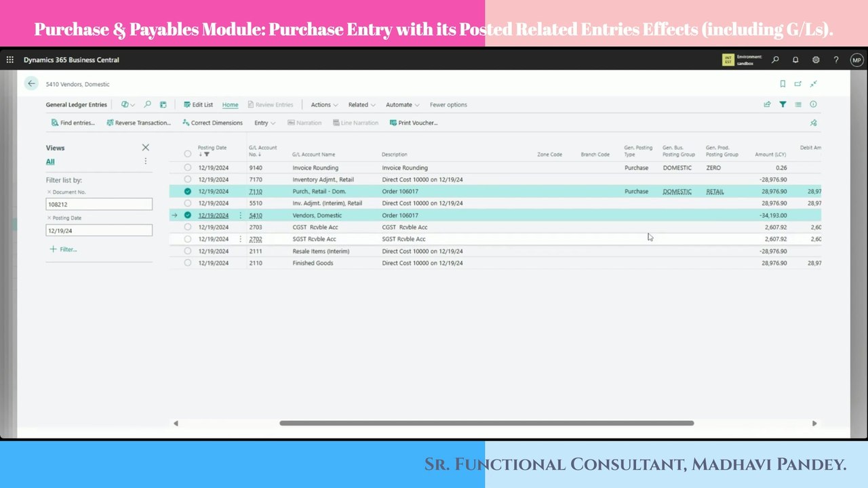Open All view options dots menu
The width and height of the screenshot is (868, 488).
click(x=145, y=161)
